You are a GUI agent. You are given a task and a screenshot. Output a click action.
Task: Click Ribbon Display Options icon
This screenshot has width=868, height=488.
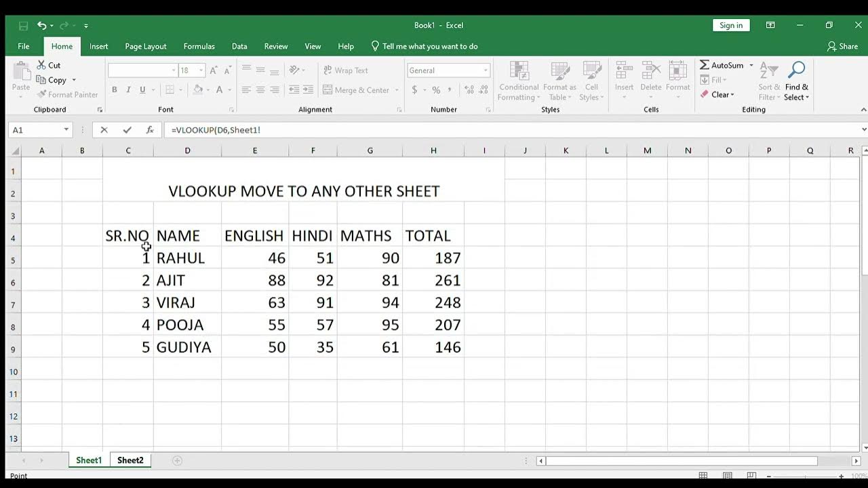point(770,25)
